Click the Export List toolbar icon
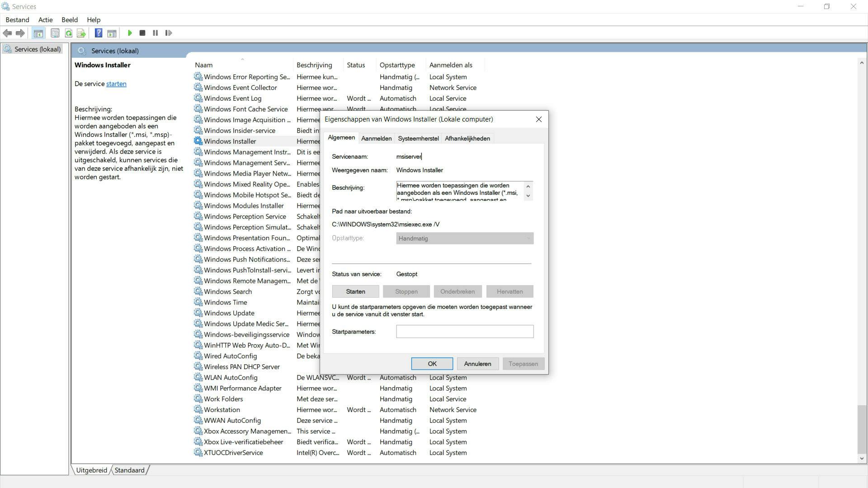This screenshot has width=868, height=488. pos(81,33)
